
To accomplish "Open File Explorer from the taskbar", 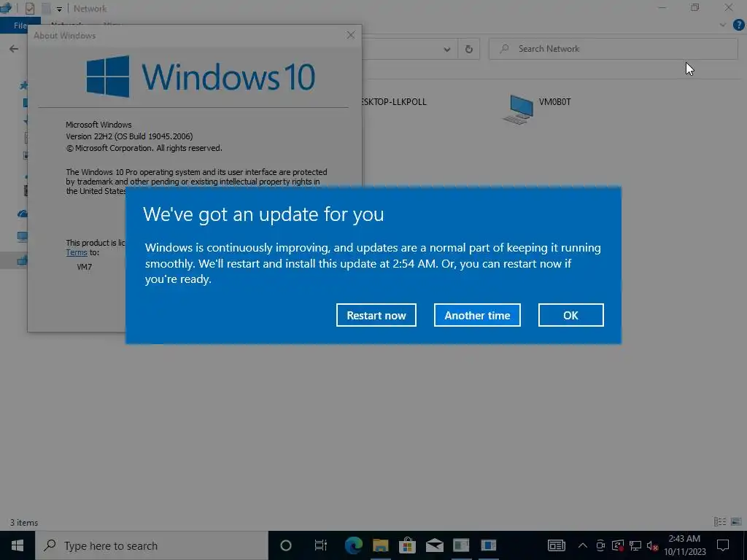I will [x=380, y=545].
